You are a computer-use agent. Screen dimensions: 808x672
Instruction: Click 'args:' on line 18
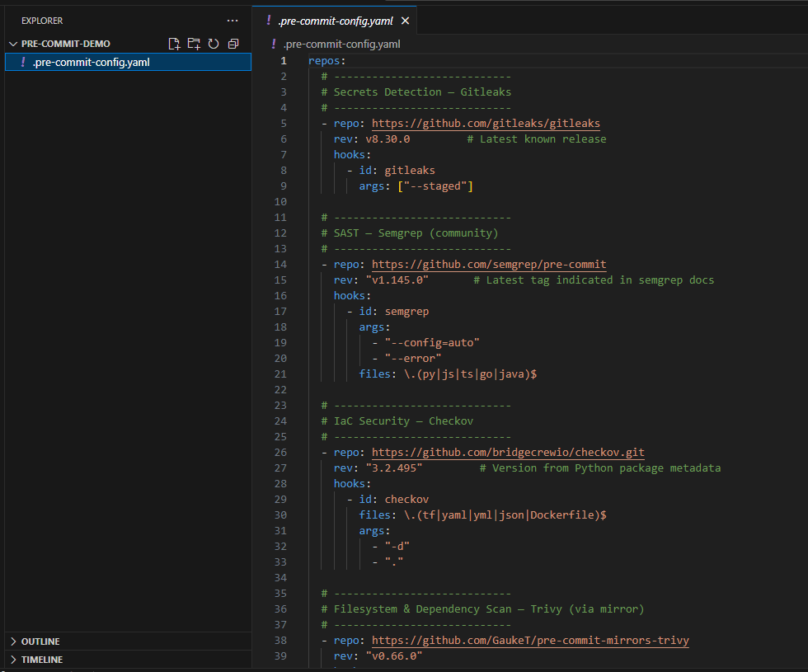click(374, 327)
